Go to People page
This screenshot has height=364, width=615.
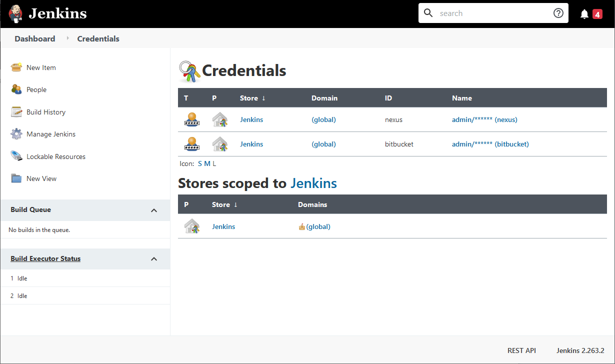[36, 89]
